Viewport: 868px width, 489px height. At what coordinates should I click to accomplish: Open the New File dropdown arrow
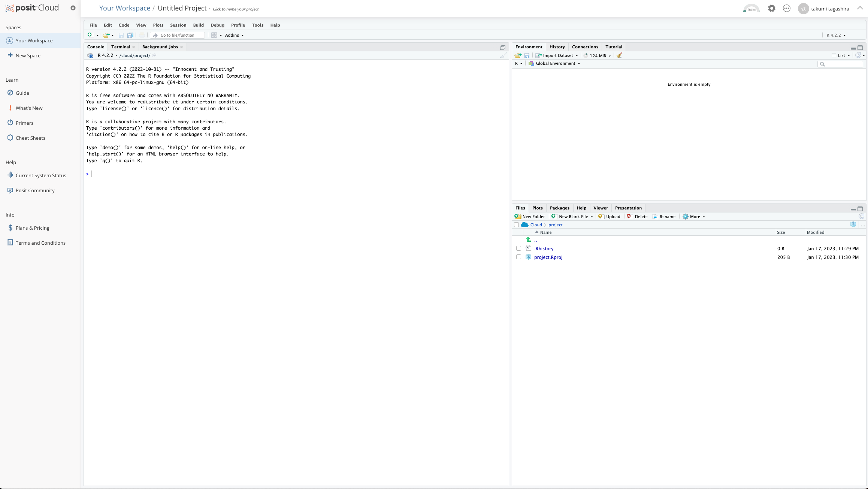pos(97,36)
